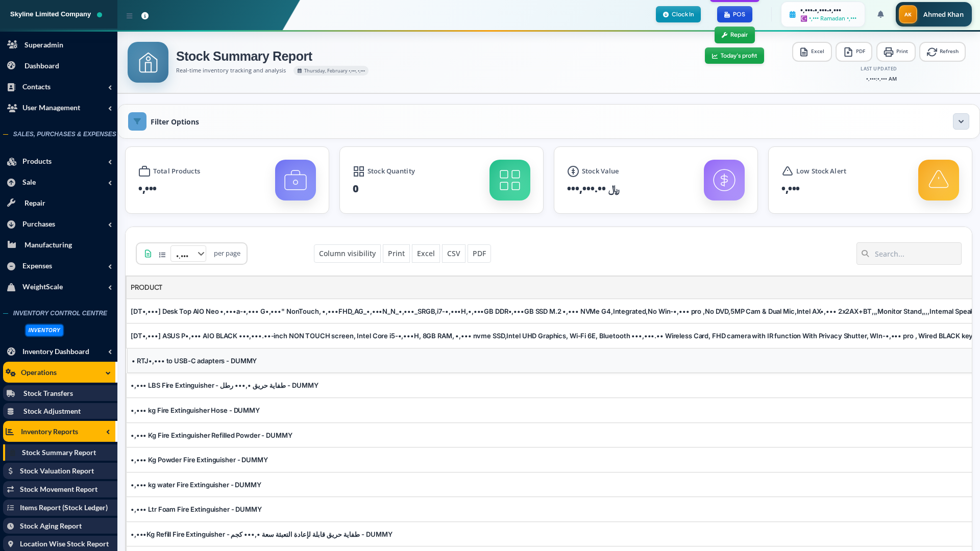Go to Stock Transfers page

(x=48, y=393)
